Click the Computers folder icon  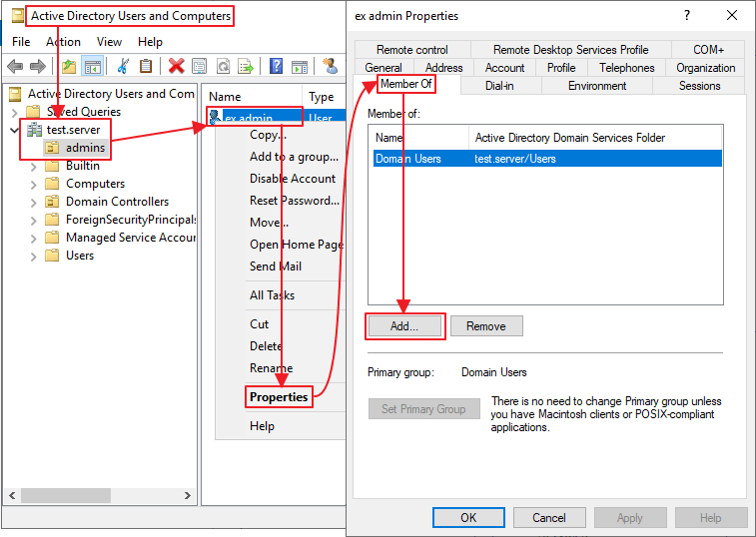[52, 184]
